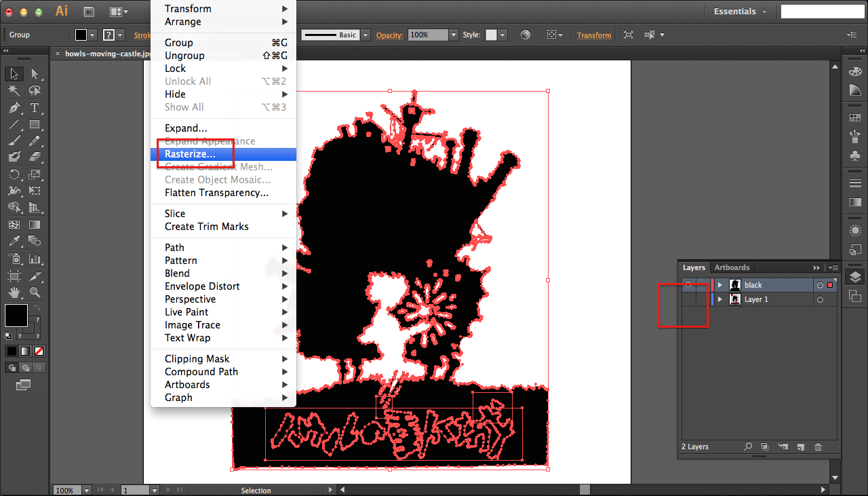This screenshot has height=496, width=868.
Task: Select the Line Segment tool
Action: pos(14,125)
